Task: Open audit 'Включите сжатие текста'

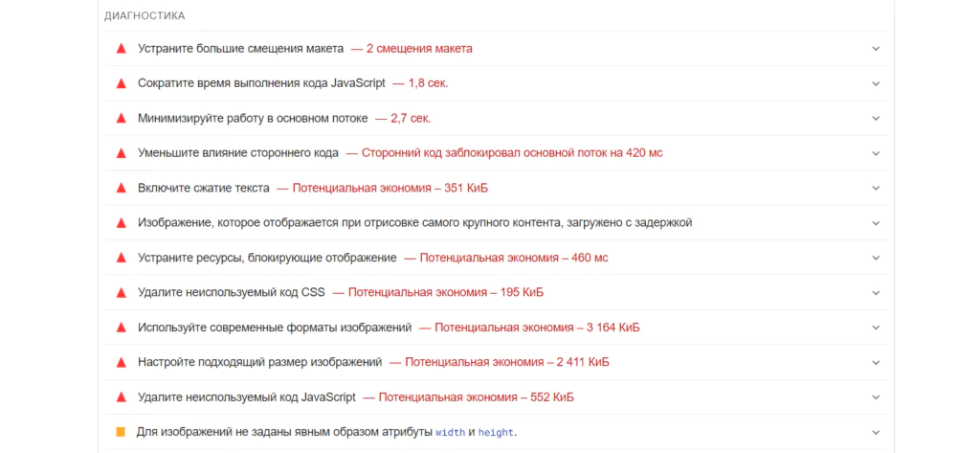Action: [x=497, y=189]
